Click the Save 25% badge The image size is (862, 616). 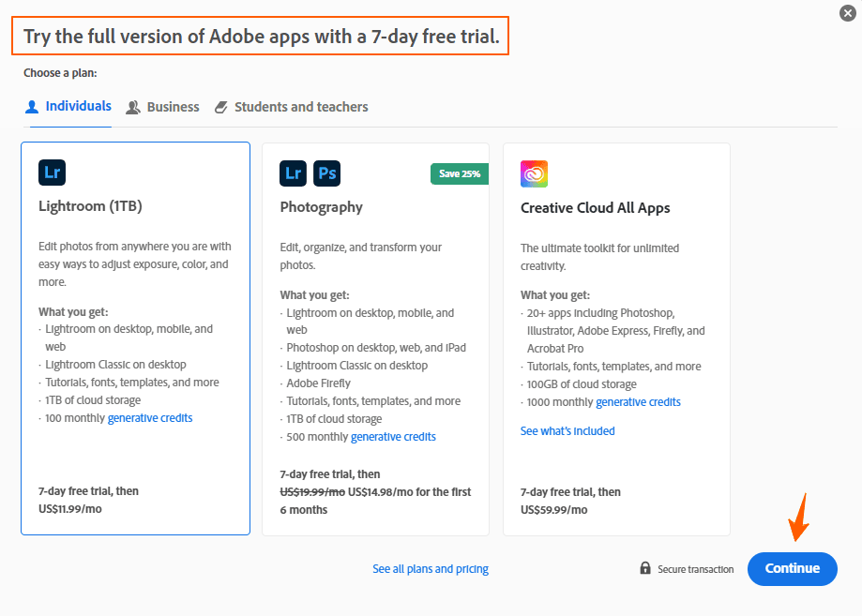point(460,173)
